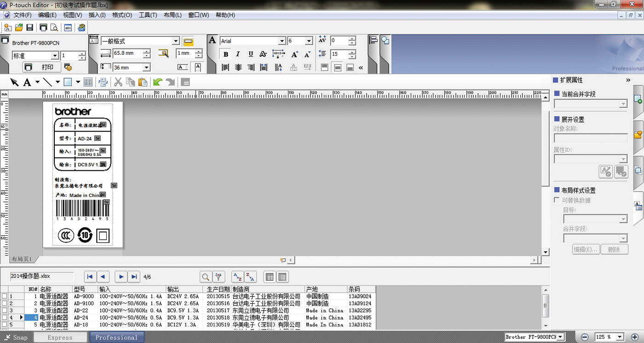Check the box for database row 4
644x343 pixels.
click(x=5, y=318)
